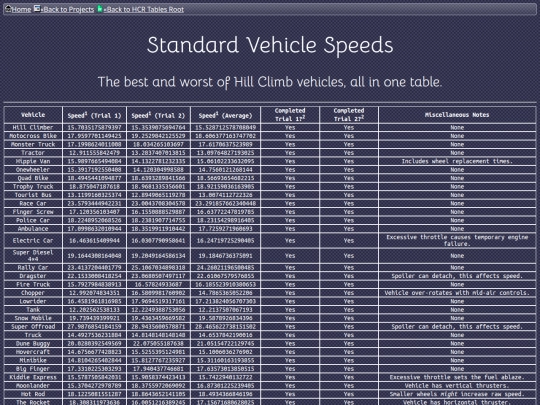Select the Hovercraft vehicle cell

33,352
